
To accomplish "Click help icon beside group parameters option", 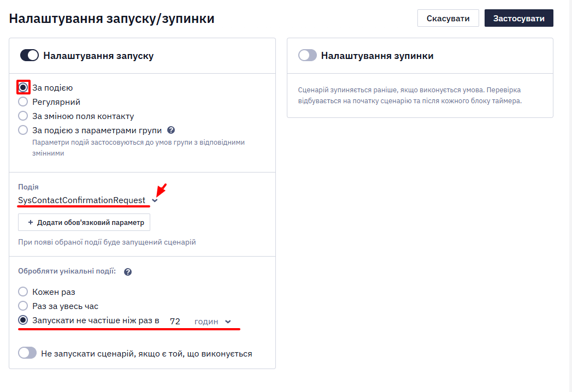I will (x=170, y=130).
